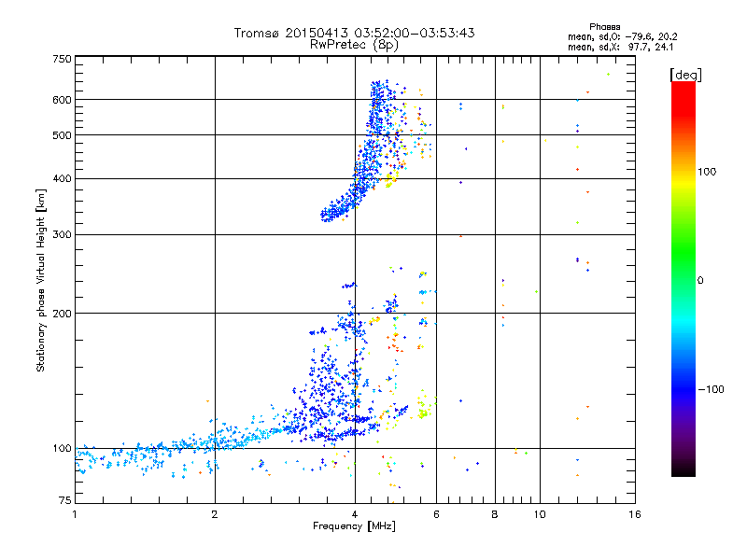This screenshot has height=560, width=747.
Task: Click the y-axis tick label '100' on the height axis
Action: point(63,449)
